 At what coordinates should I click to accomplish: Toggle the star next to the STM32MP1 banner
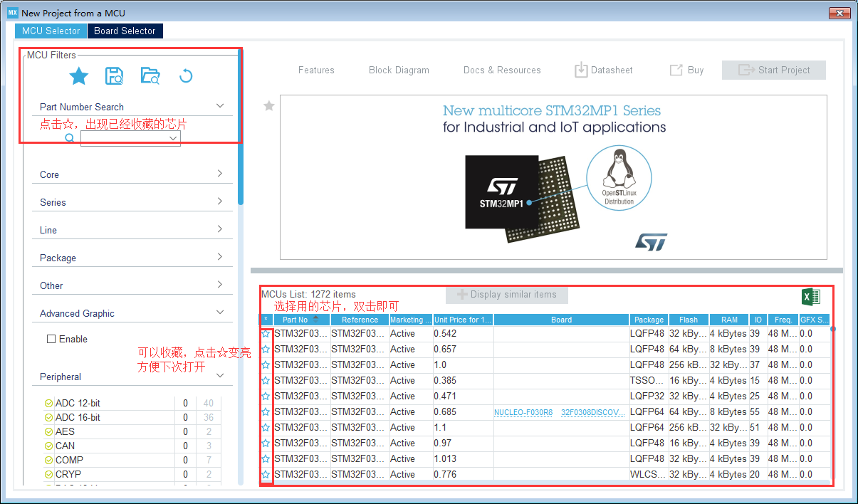[x=268, y=105]
